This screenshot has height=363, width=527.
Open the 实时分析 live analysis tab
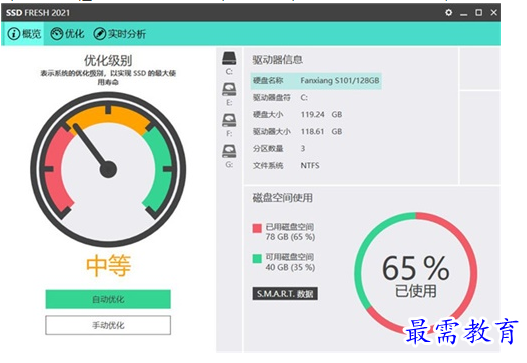120,34
